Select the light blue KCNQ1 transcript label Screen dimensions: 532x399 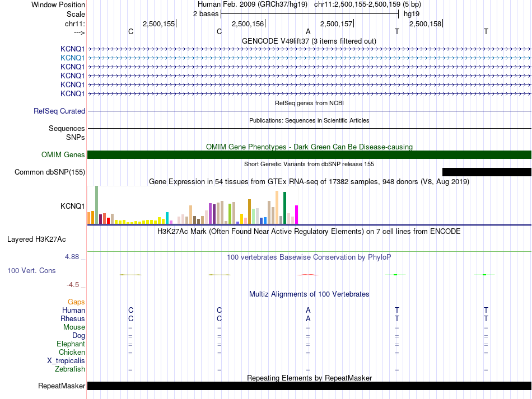tap(72, 58)
